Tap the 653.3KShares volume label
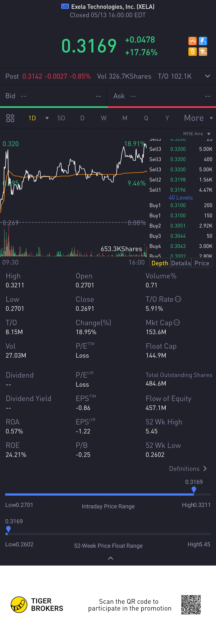This screenshot has height=644, width=216. click(121, 249)
